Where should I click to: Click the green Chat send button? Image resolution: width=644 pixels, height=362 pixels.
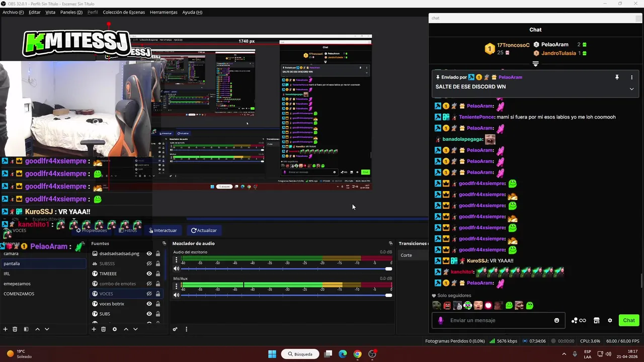coord(629,320)
